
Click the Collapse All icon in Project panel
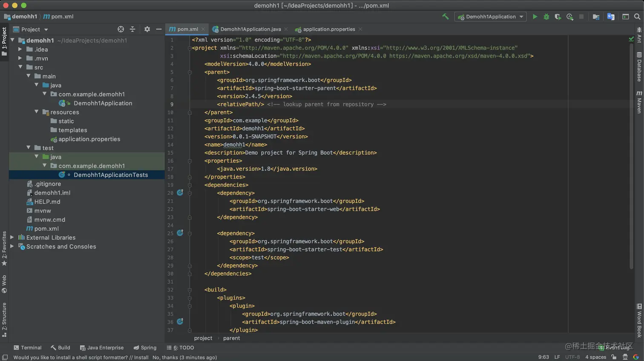coord(132,29)
